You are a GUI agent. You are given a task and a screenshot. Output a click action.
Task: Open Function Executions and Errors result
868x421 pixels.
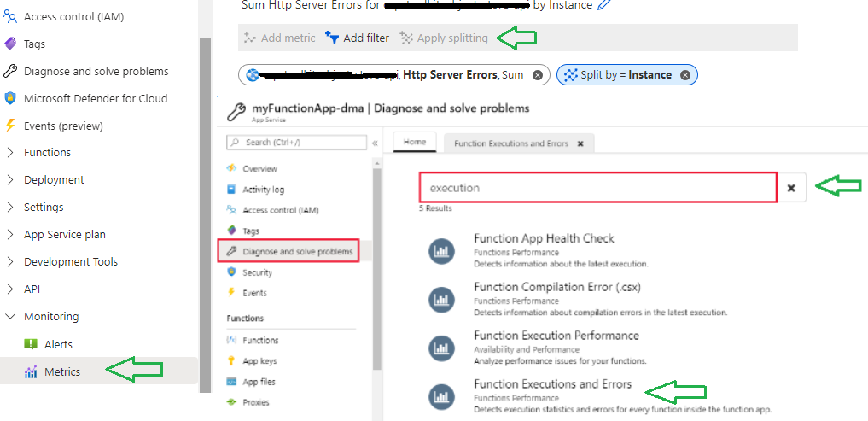[x=552, y=384]
